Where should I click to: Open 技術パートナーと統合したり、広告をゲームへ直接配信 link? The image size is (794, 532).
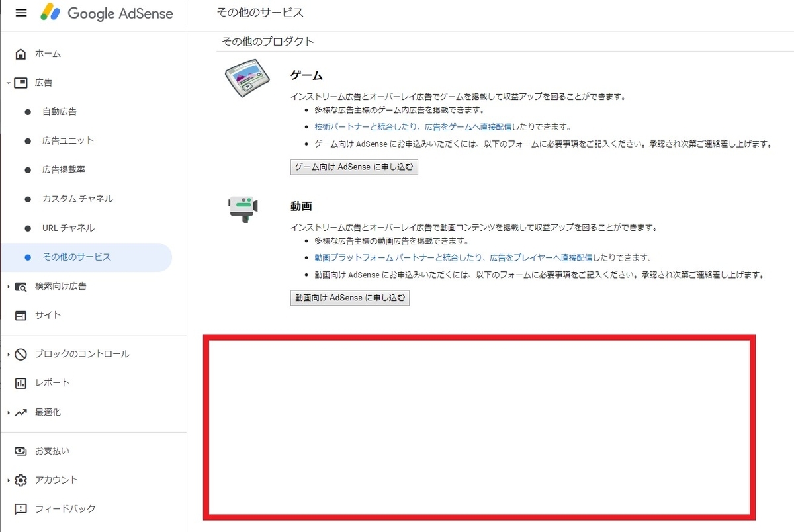[x=414, y=127]
